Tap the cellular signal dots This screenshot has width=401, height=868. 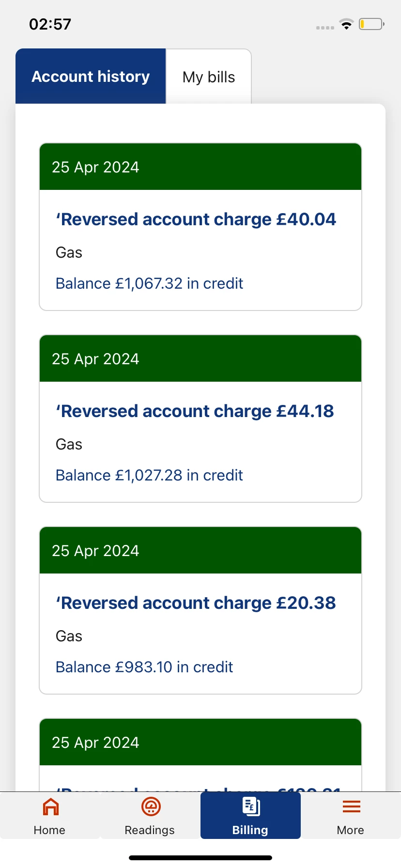point(325,28)
